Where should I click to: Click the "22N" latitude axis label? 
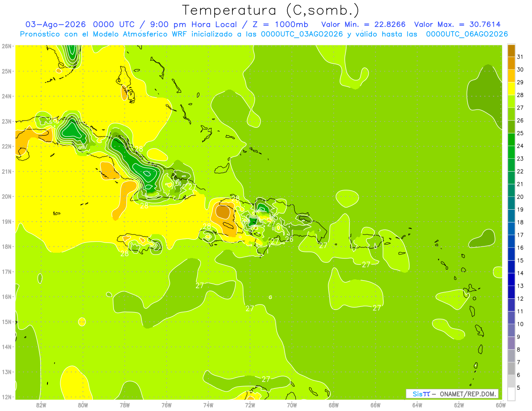pyautogui.click(x=6, y=146)
